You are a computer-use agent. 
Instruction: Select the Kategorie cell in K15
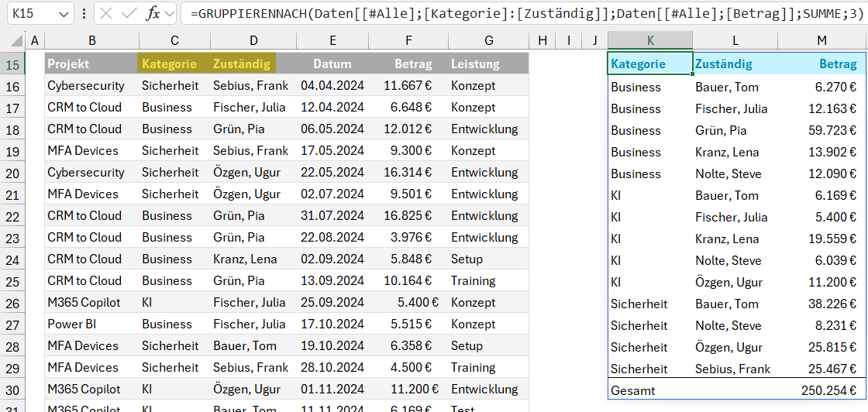pyautogui.click(x=650, y=64)
